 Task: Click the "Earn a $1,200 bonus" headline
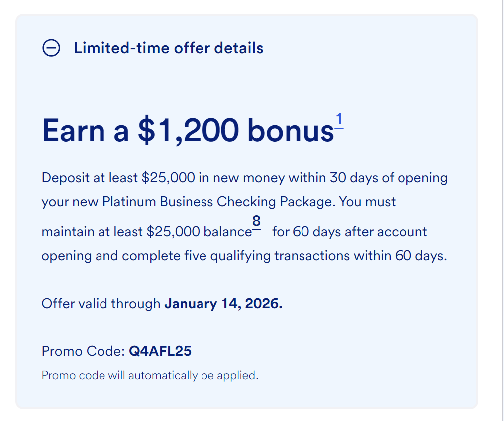pos(188,131)
